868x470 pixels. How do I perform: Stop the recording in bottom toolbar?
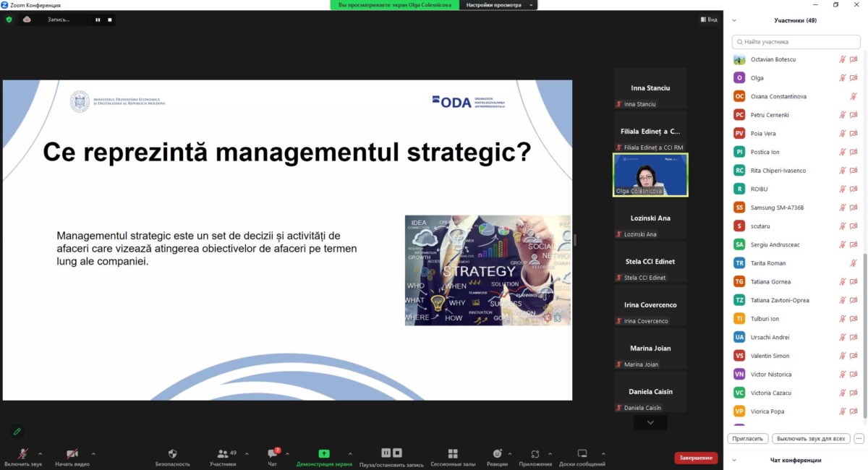[397, 453]
